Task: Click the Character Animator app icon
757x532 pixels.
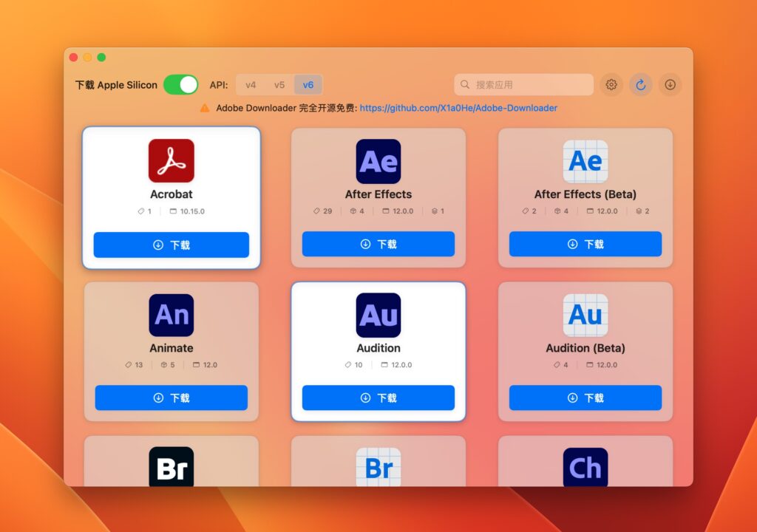Action: (x=585, y=466)
